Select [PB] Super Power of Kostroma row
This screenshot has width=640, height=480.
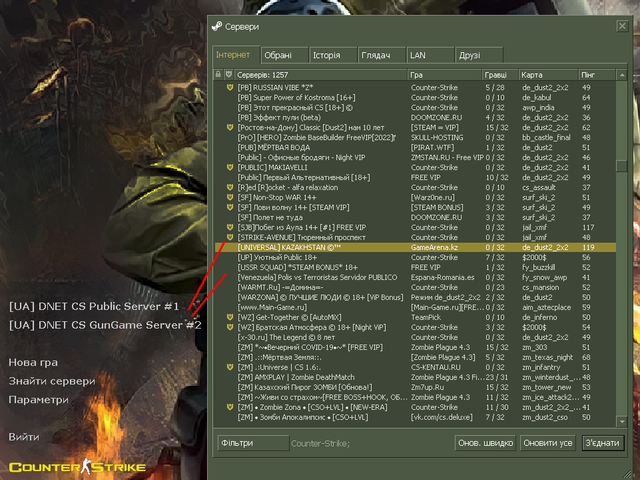tap(415, 98)
